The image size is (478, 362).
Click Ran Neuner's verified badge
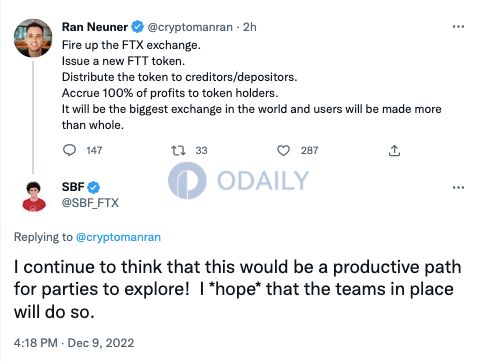pyautogui.click(x=137, y=27)
